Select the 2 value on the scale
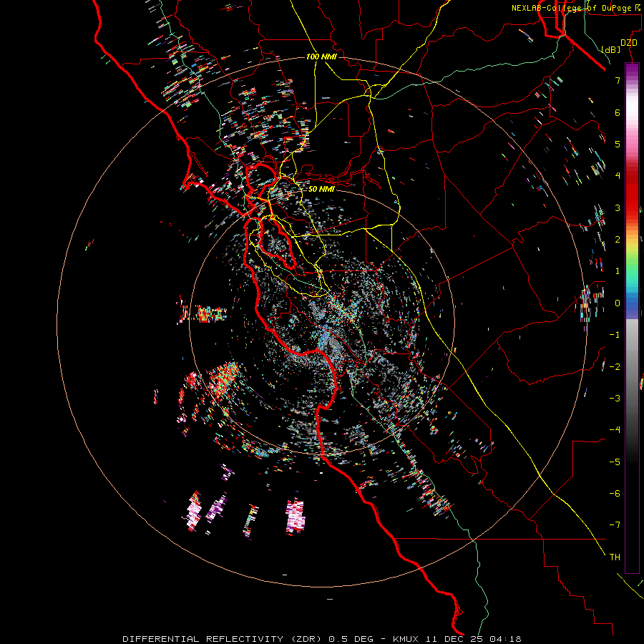The image size is (644, 644). coord(618,240)
